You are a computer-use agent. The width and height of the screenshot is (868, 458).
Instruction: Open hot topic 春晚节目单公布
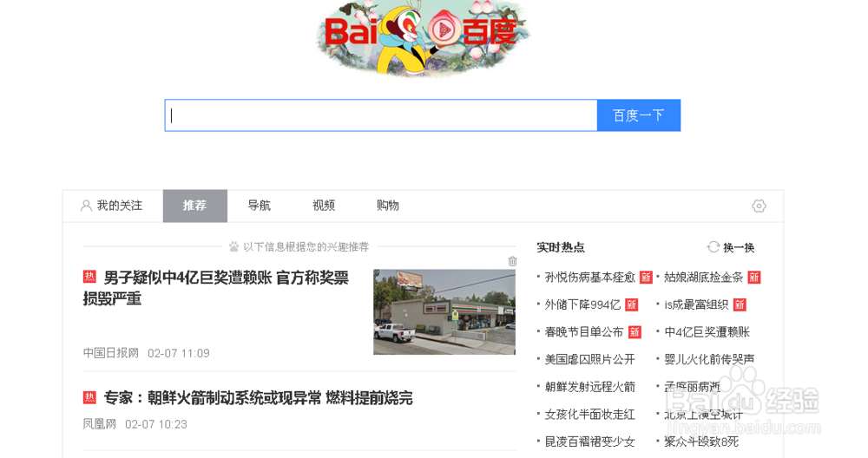[584, 332]
